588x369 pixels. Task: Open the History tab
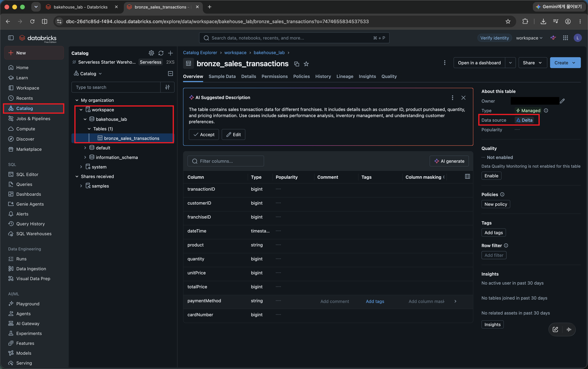(x=323, y=76)
